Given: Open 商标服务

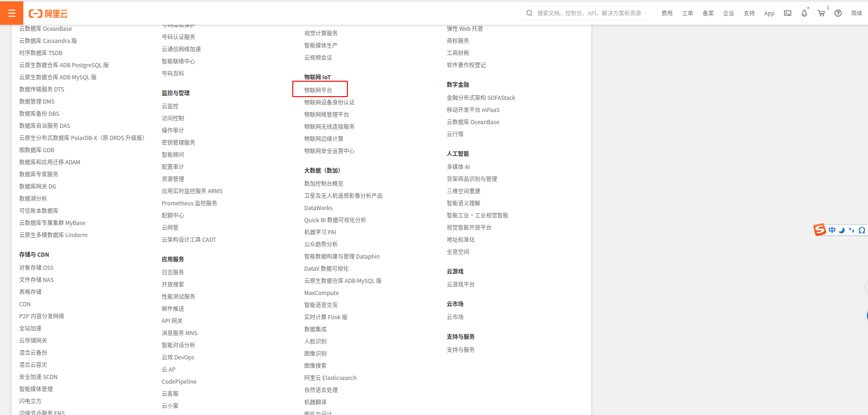Looking at the screenshot, I should coord(458,41).
